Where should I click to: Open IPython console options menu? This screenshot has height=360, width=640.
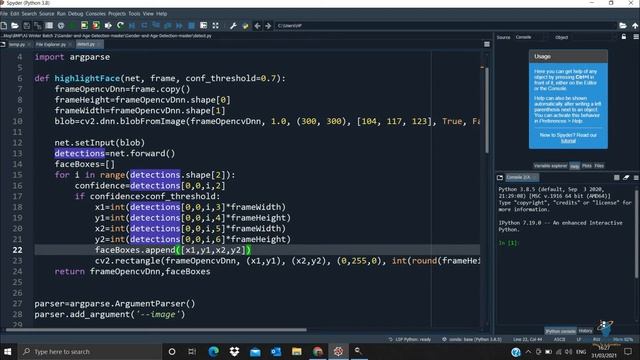(636, 178)
